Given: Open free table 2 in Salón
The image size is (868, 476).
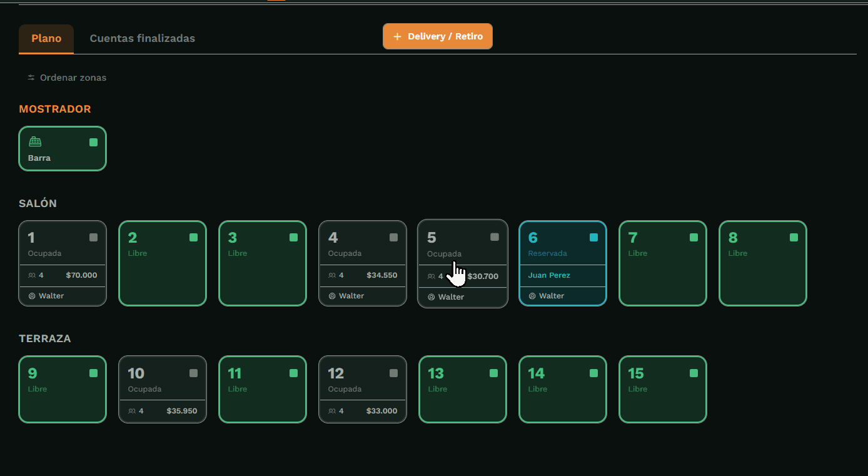Looking at the screenshot, I should click(163, 263).
